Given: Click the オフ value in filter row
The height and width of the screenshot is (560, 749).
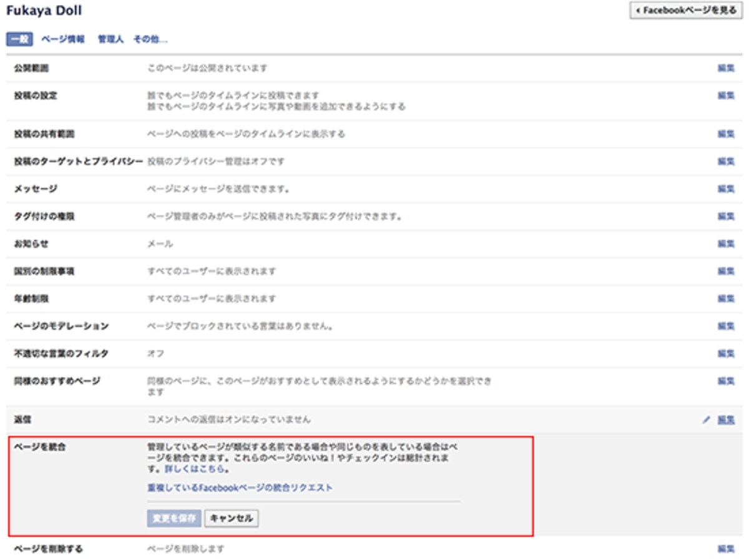Looking at the screenshot, I should pyautogui.click(x=156, y=354).
